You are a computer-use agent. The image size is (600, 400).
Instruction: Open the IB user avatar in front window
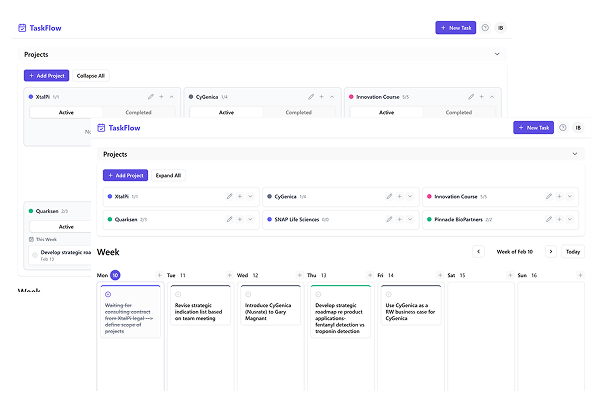[x=578, y=128]
